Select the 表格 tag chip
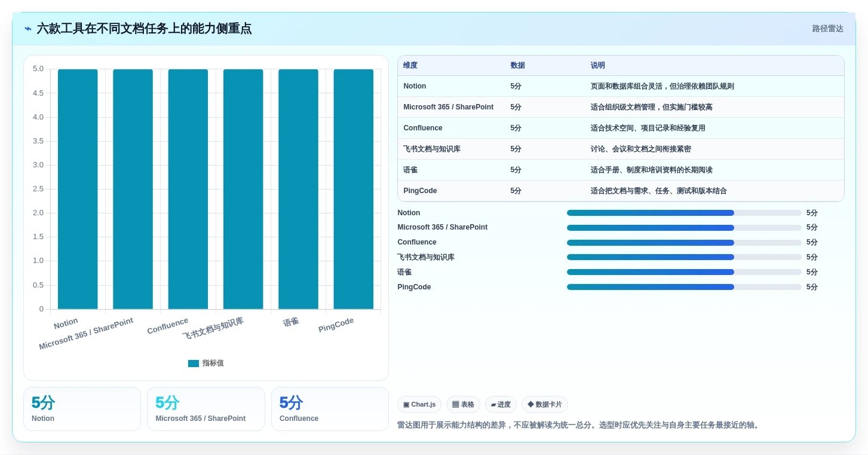 463,405
